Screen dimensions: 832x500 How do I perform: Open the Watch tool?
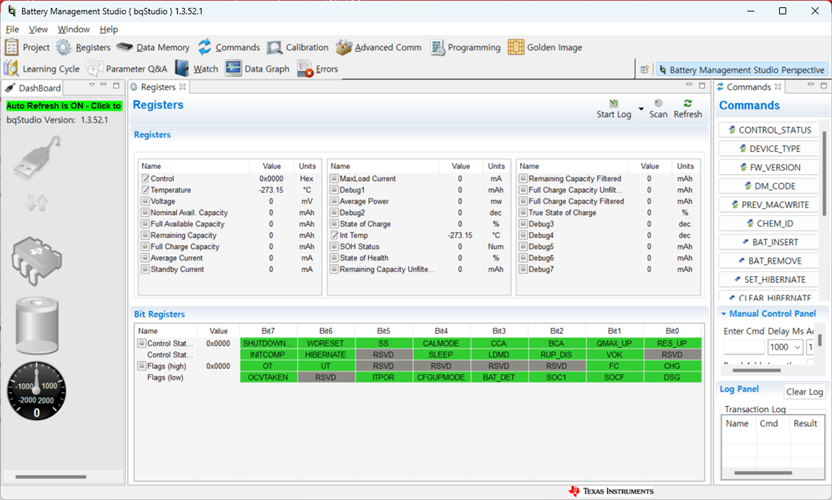[x=197, y=69]
